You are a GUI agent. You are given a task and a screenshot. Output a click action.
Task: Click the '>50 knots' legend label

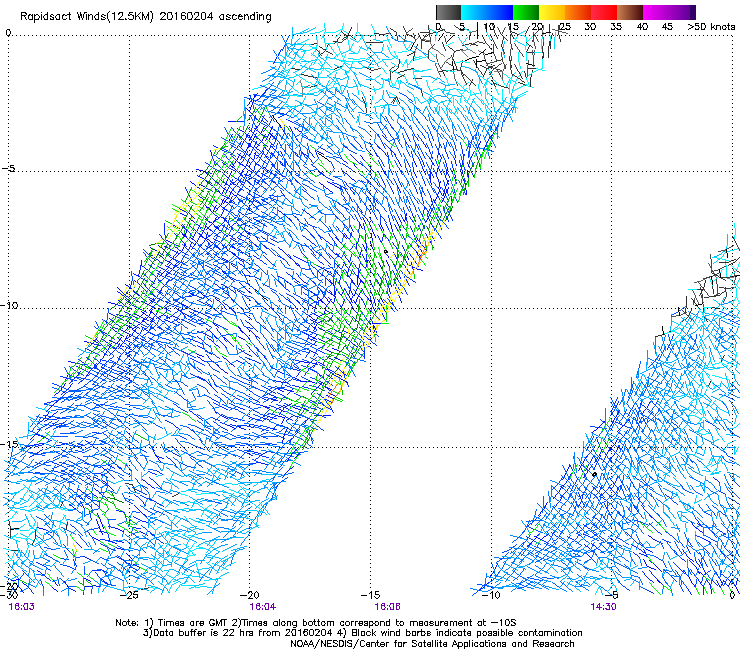tap(711, 26)
